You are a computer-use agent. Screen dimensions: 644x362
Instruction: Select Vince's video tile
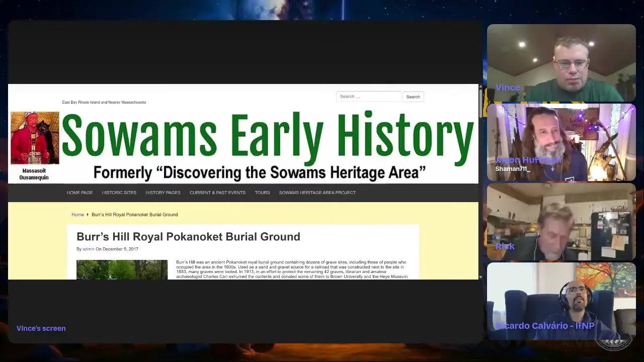pos(561,63)
